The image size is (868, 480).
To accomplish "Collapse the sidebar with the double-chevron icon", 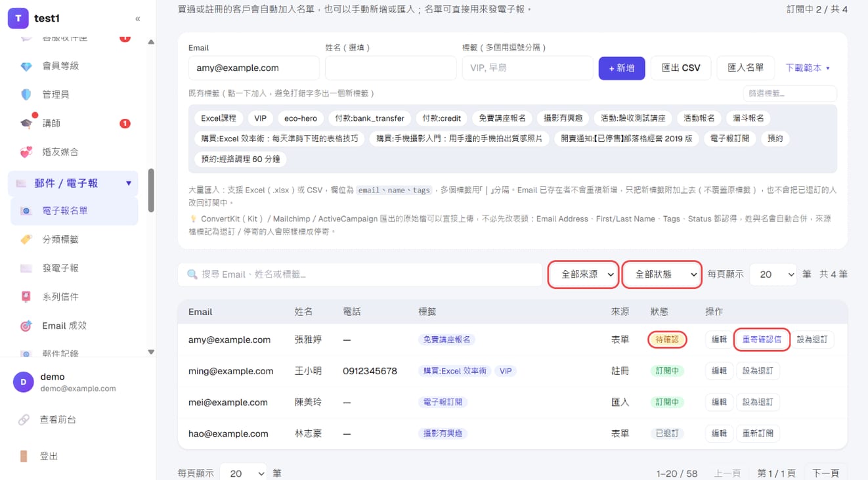I will point(137,19).
